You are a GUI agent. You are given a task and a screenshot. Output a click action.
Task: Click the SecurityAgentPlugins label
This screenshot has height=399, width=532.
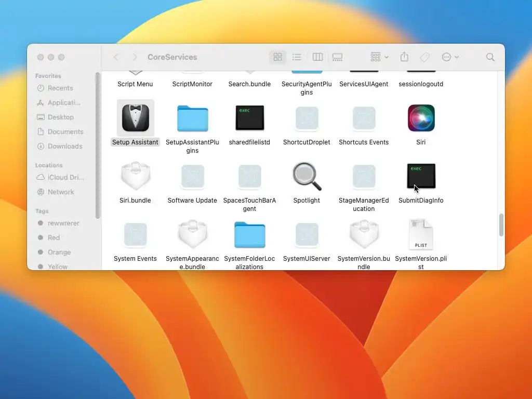[307, 88]
